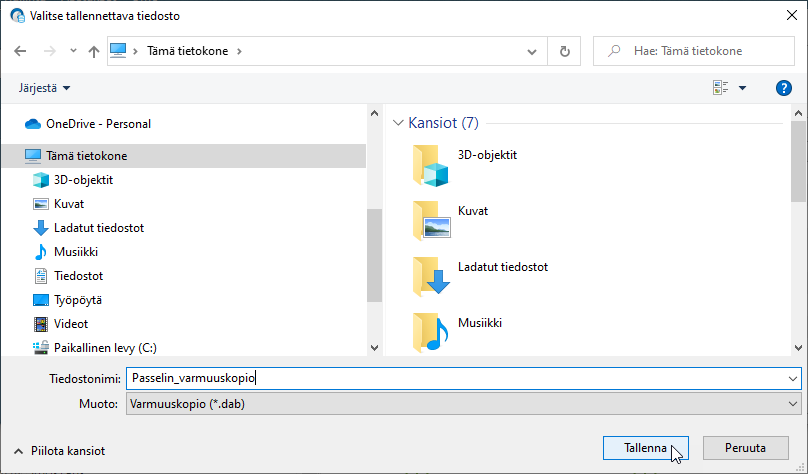Open Työpöytä in the navigation tree
Screen dimensions: 808x474
[78, 300]
